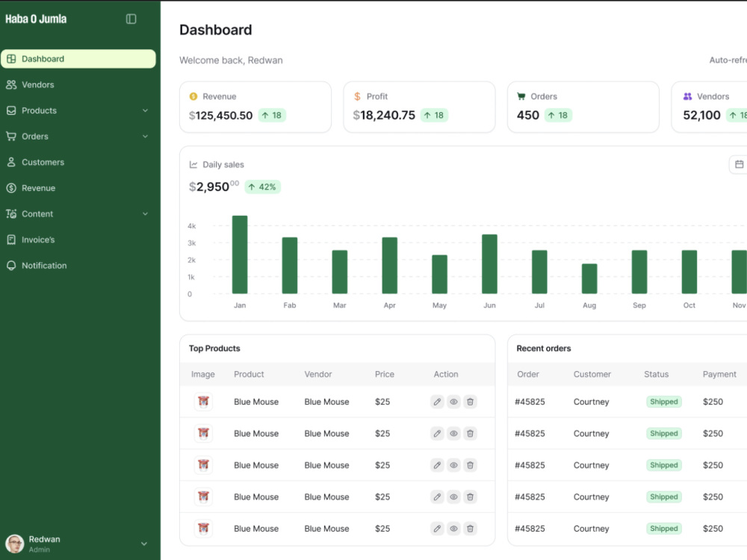This screenshot has height=560, width=747.
Task: Click the Haba O Jumla logo
Action: [36, 19]
